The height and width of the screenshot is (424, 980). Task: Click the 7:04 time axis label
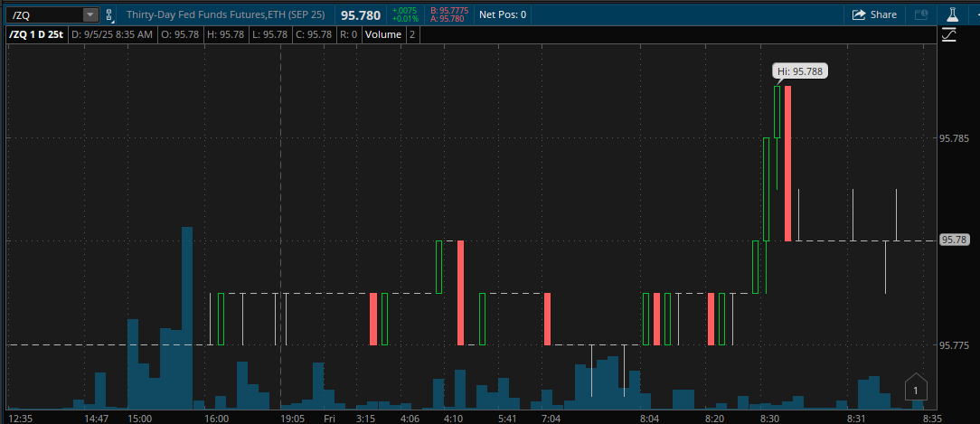(551, 418)
